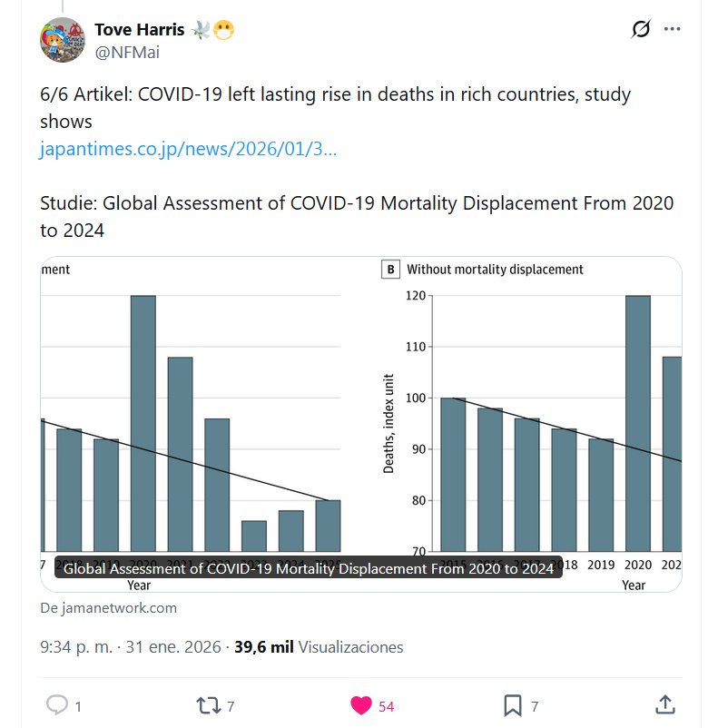This screenshot has width=708, height=728.
Task: Toggle the pink heart like button
Action: coord(360,705)
